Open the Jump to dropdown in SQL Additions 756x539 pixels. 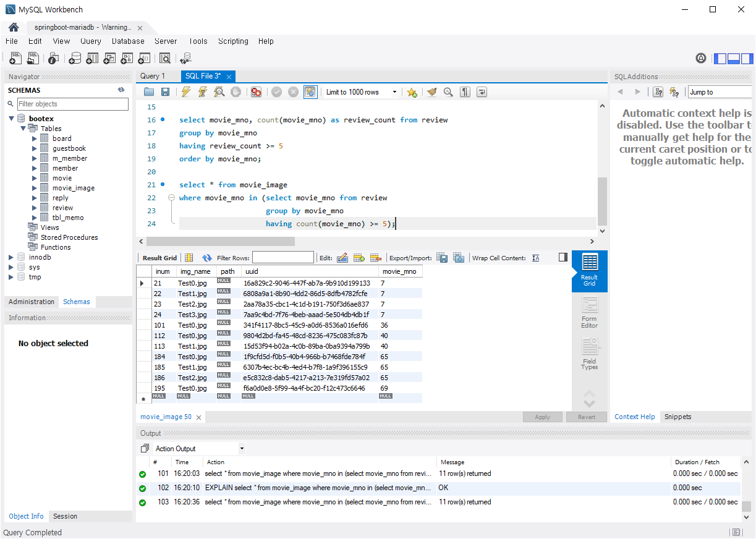pos(720,92)
